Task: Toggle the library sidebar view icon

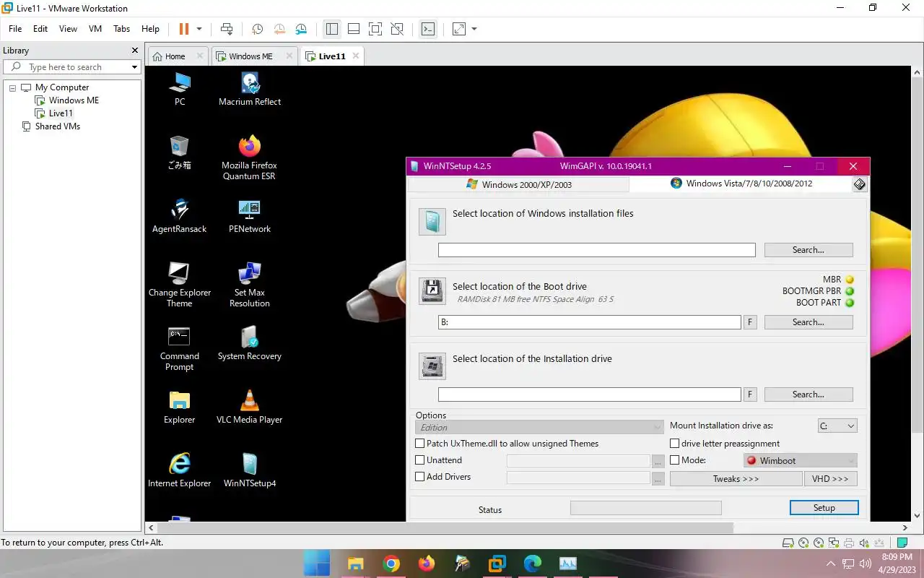Action: click(332, 29)
